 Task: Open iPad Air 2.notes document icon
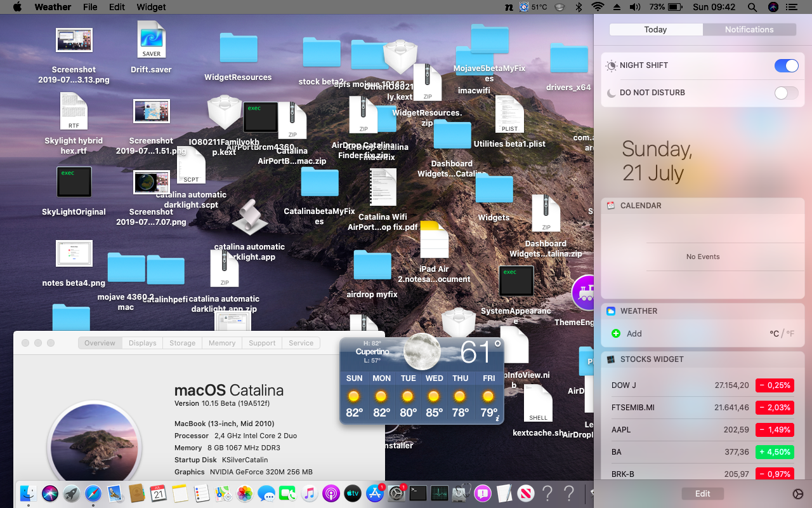point(435,239)
